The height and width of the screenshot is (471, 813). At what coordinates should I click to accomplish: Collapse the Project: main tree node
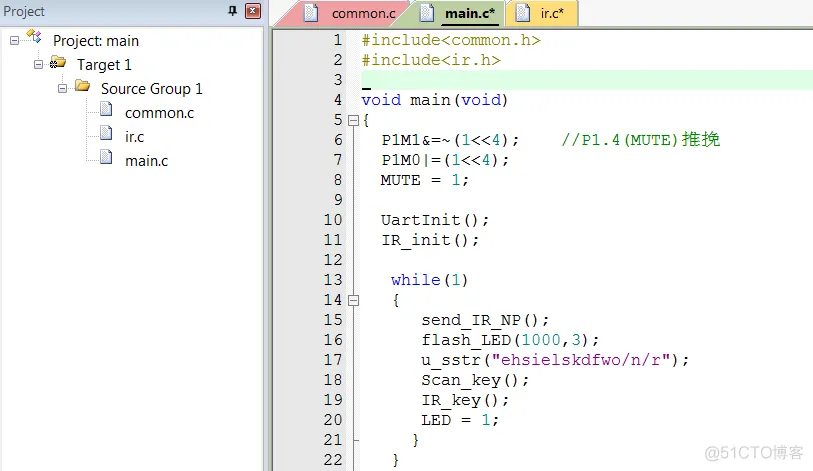15,41
